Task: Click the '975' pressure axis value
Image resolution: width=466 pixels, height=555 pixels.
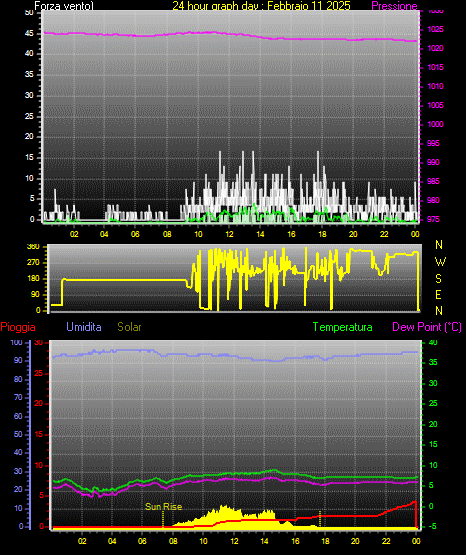Action: 433,219
